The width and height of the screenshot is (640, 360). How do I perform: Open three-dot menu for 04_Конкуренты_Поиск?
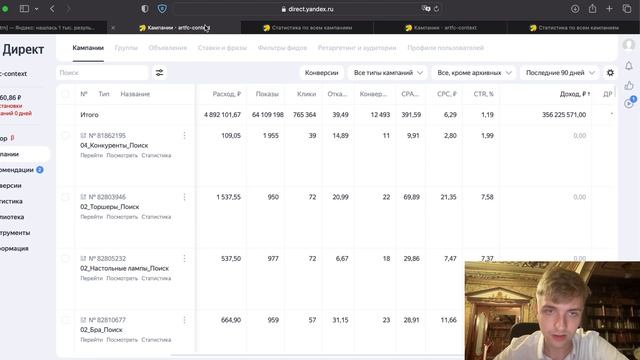184,136
